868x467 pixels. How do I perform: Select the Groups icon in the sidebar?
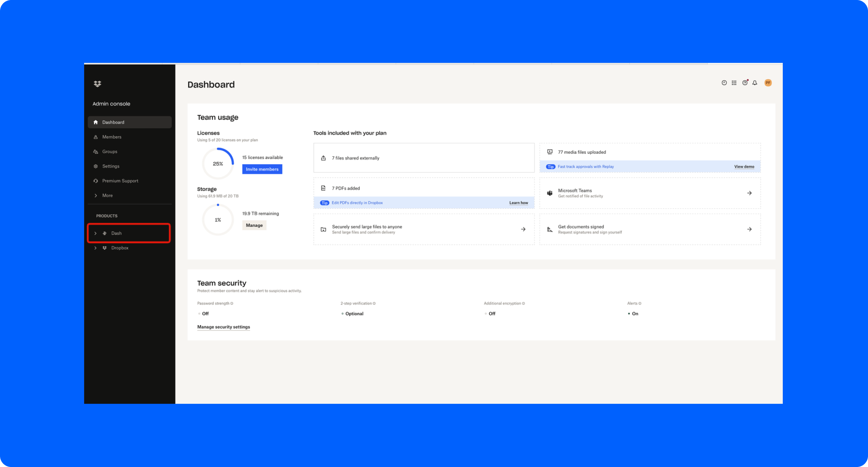click(96, 151)
